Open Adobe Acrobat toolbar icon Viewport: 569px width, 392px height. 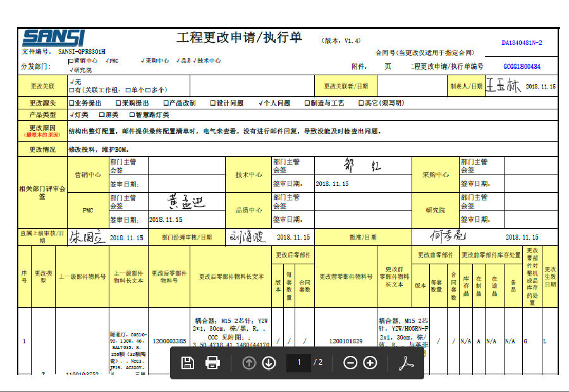coord(406,363)
